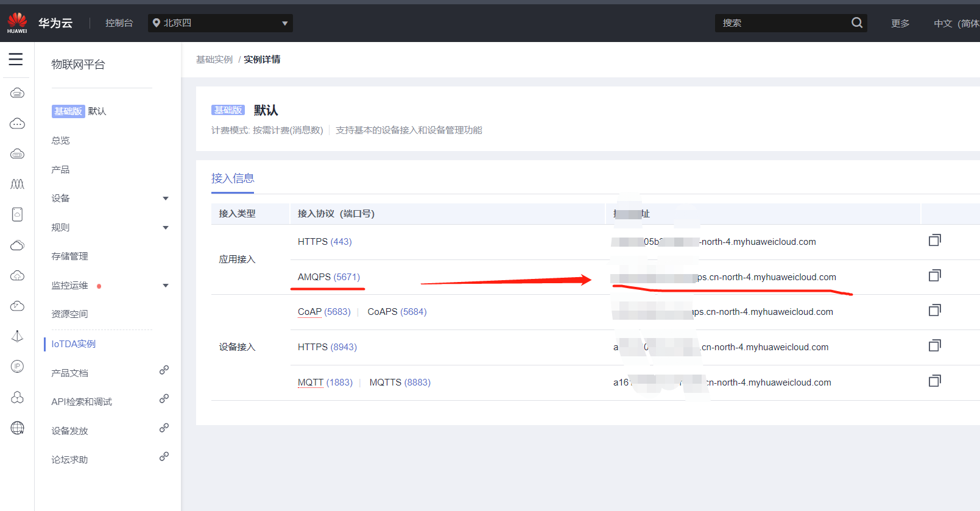
Task: Copy the CoAP (5683) access address
Action: point(935,311)
